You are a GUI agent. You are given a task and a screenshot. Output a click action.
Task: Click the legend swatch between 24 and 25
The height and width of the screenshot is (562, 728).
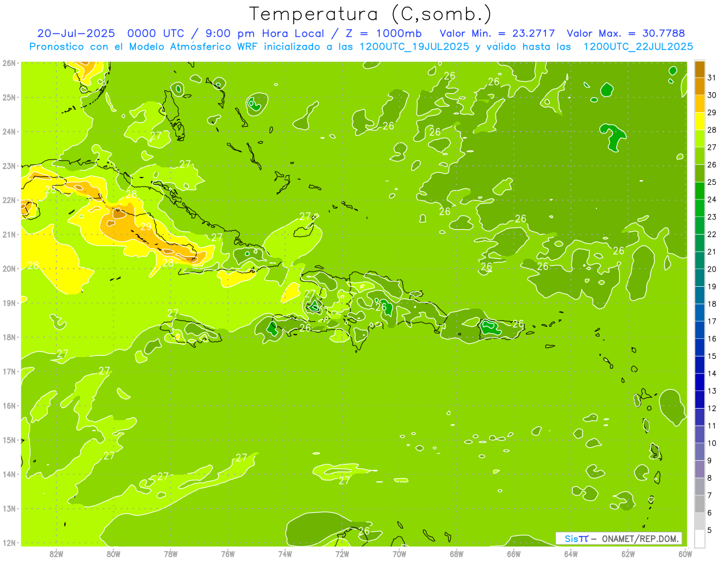(699, 190)
